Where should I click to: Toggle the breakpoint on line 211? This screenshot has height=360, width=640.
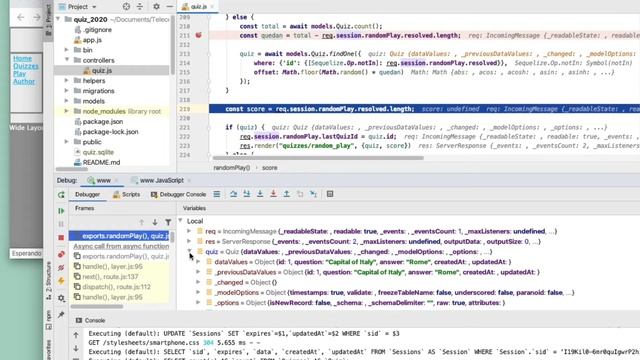click(x=198, y=36)
